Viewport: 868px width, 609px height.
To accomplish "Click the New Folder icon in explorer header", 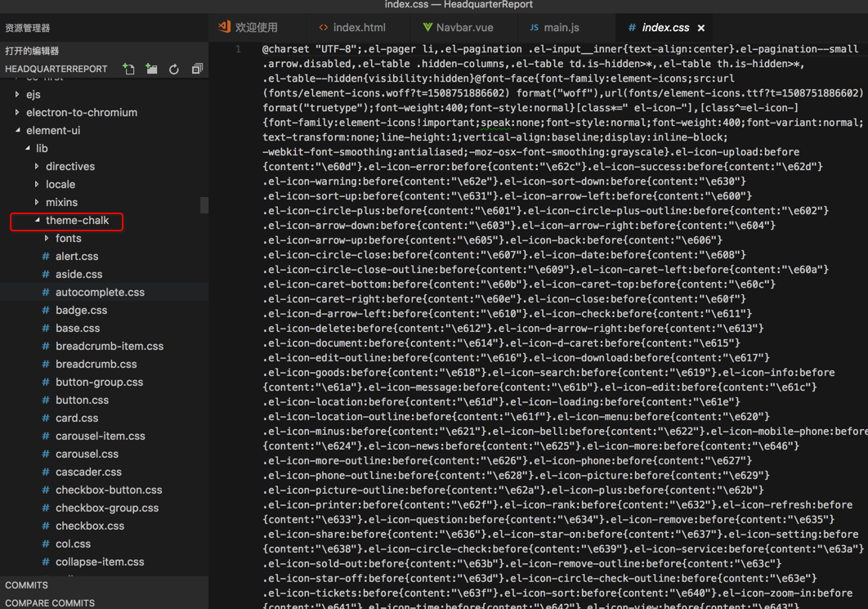I will tap(151, 69).
